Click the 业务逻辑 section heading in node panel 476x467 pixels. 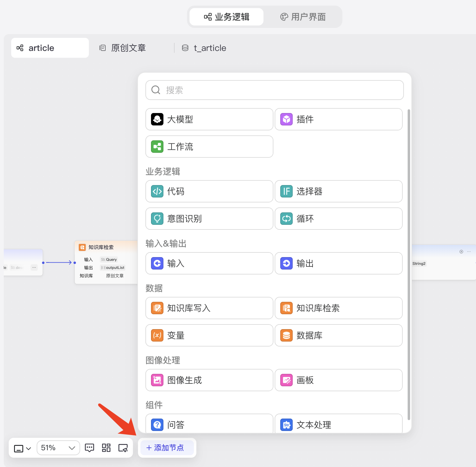[163, 171]
